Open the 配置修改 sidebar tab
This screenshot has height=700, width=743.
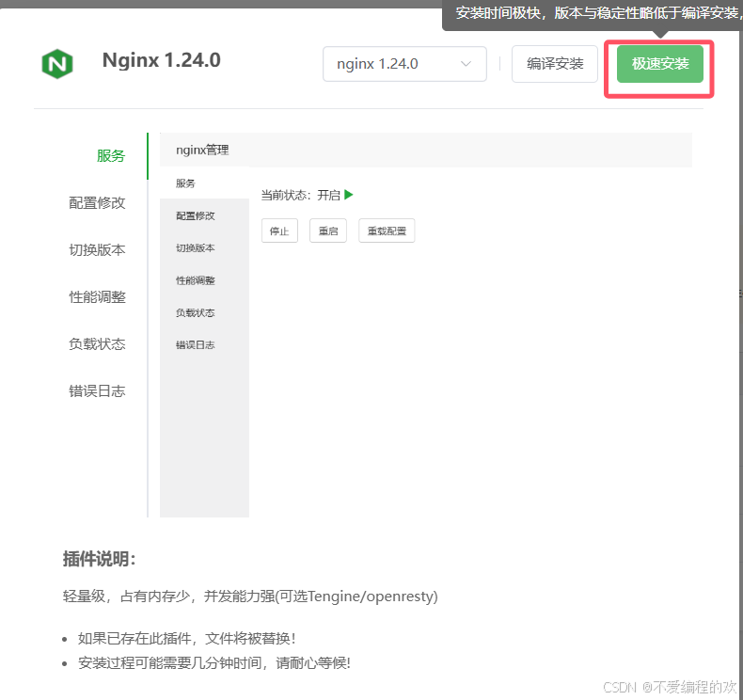[97, 203]
